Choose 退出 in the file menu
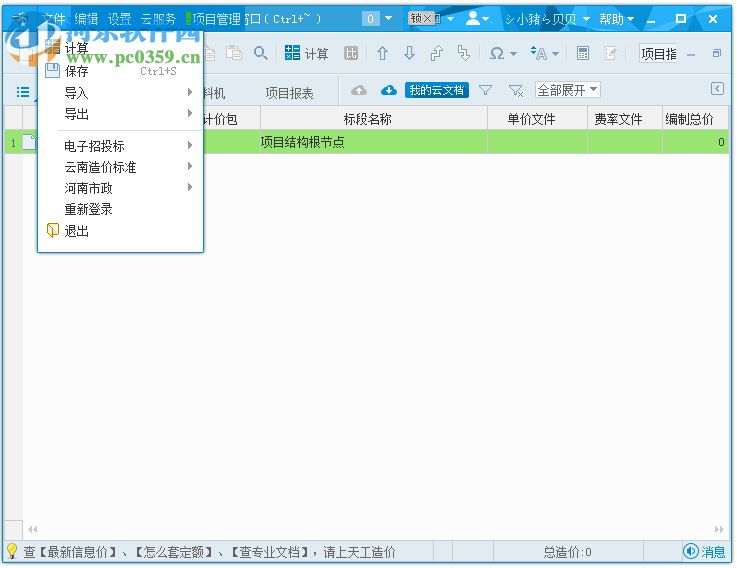The image size is (737, 568). (120, 230)
